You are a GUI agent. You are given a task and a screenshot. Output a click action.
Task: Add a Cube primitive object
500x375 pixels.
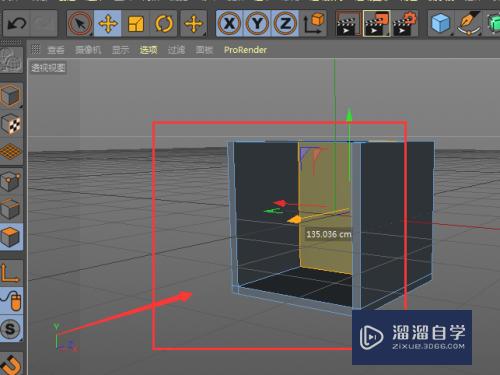click(441, 23)
